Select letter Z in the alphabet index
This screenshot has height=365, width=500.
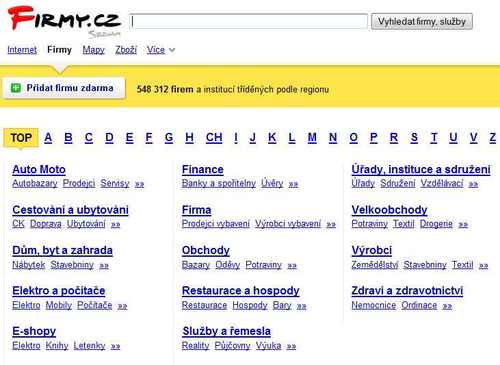pos(493,138)
